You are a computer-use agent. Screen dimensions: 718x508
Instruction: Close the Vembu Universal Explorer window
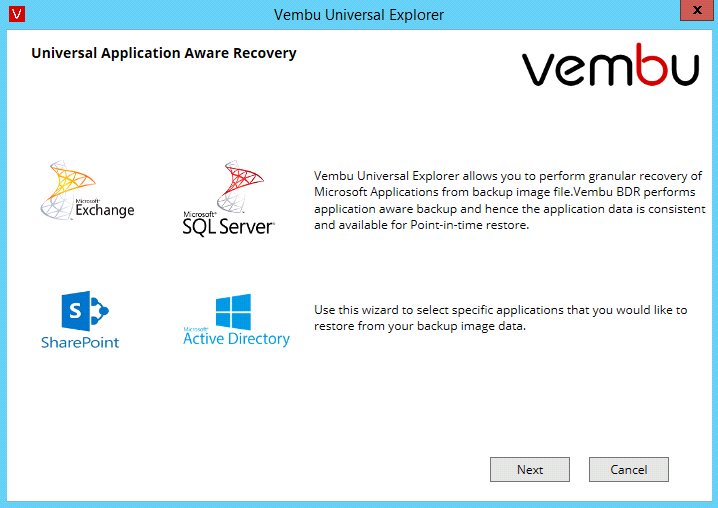click(696, 10)
